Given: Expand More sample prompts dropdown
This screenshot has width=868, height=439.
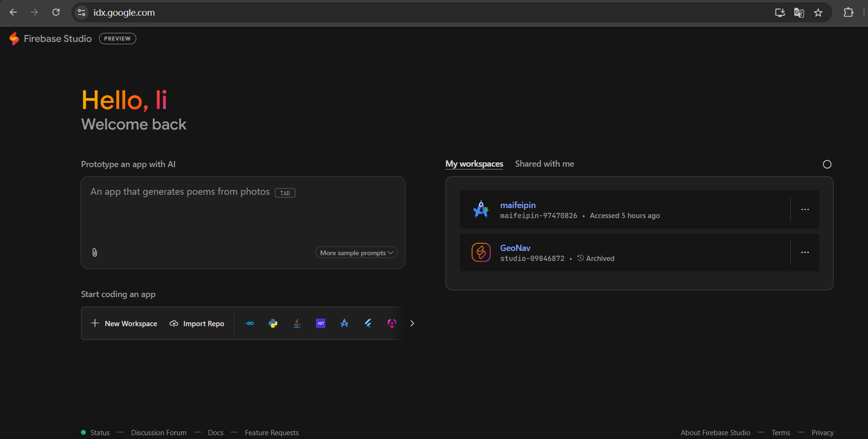Looking at the screenshot, I should click(356, 253).
